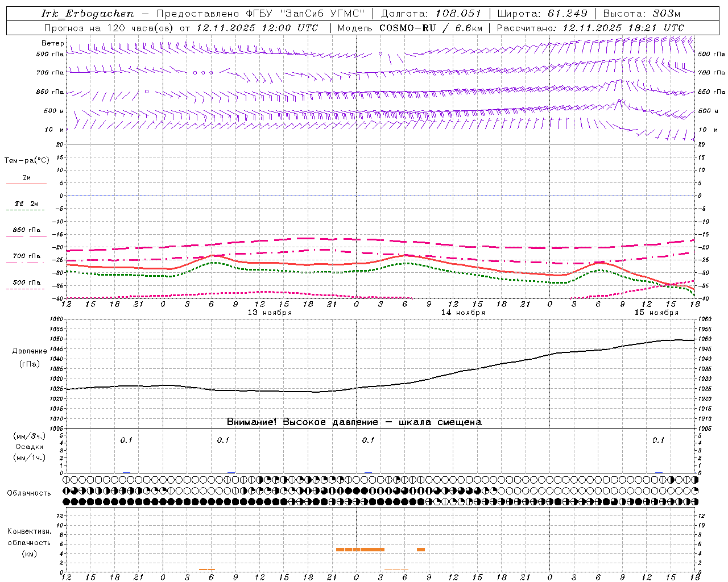Viewport: 728px width, 582px height.
Task: Click the model name COSMO-RU / 6.6км
Action: [x=431, y=28]
